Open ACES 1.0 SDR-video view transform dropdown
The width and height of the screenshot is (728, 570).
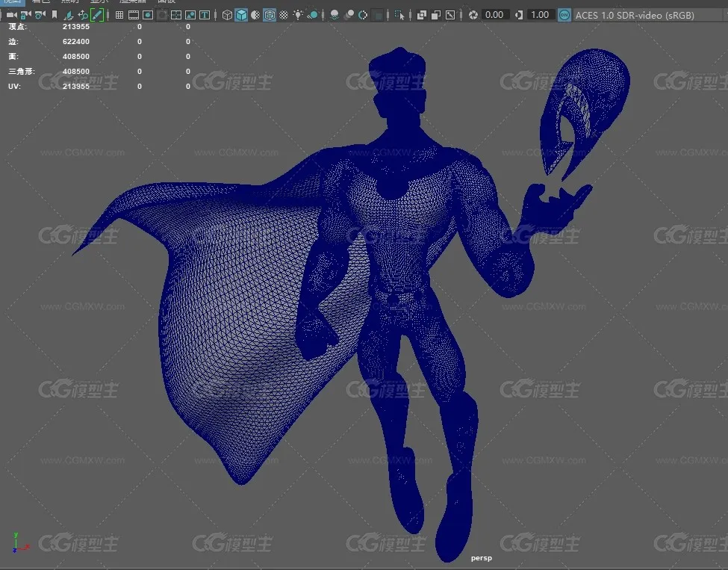click(650, 15)
